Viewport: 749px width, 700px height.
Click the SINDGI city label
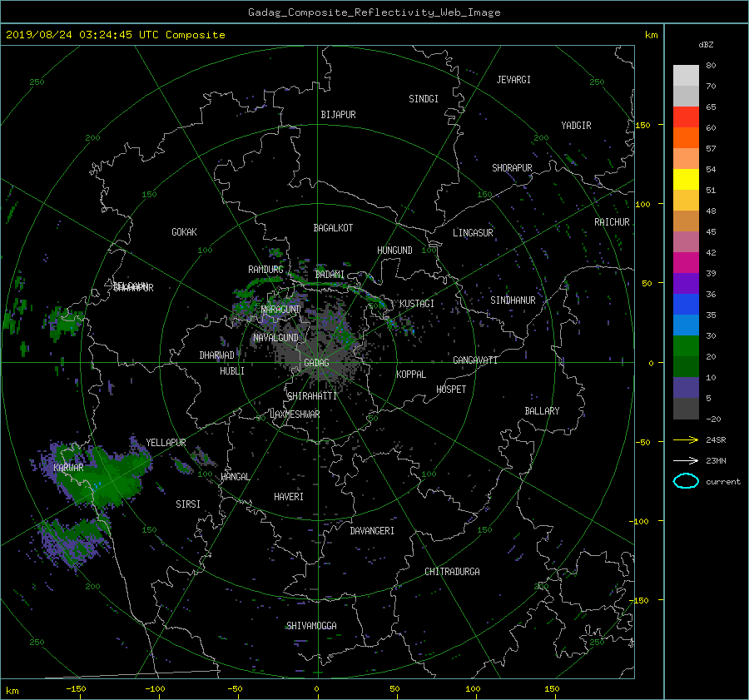(424, 99)
